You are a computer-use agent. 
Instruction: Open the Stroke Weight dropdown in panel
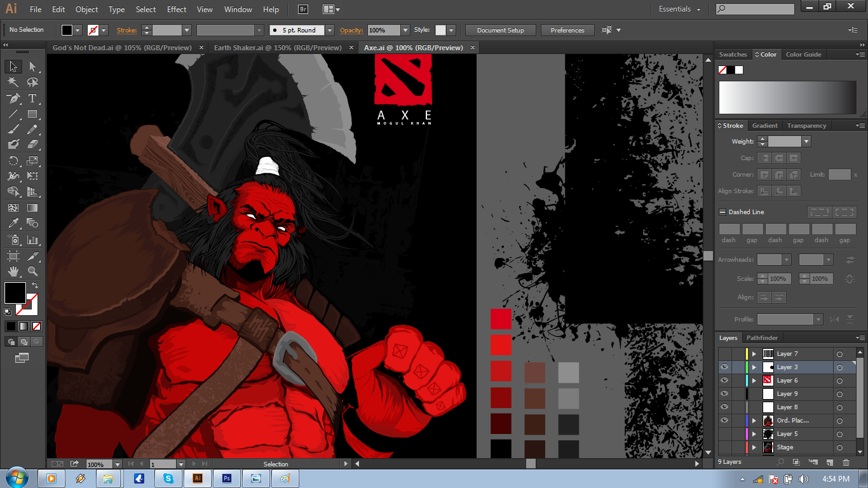pos(806,142)
